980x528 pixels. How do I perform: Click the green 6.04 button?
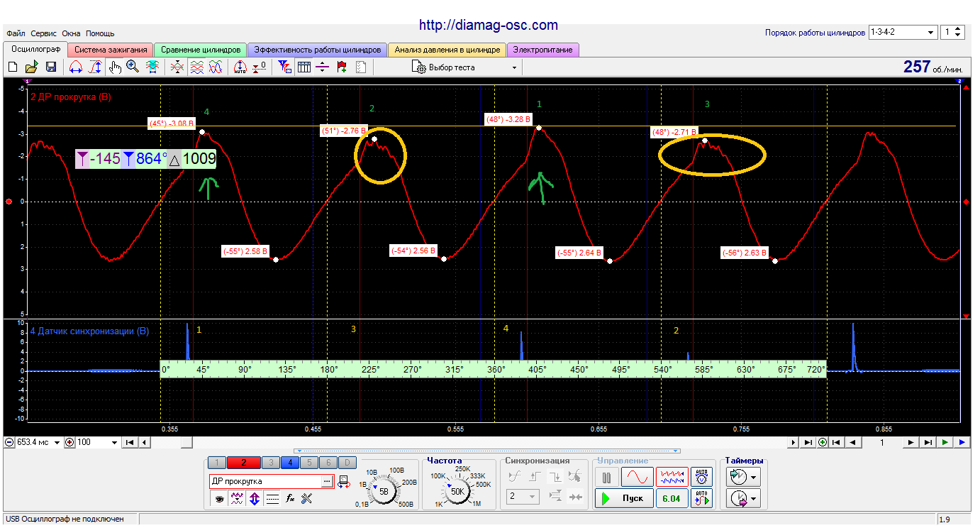point(671,498)
